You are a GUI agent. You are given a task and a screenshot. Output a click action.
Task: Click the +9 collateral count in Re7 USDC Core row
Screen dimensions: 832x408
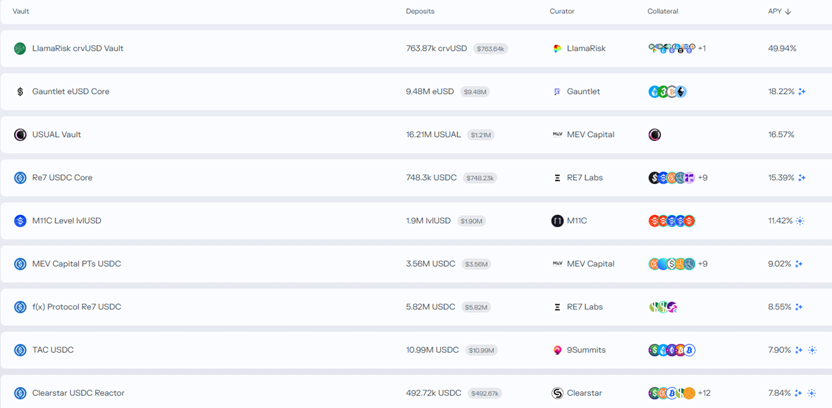[x=703, y=178]
